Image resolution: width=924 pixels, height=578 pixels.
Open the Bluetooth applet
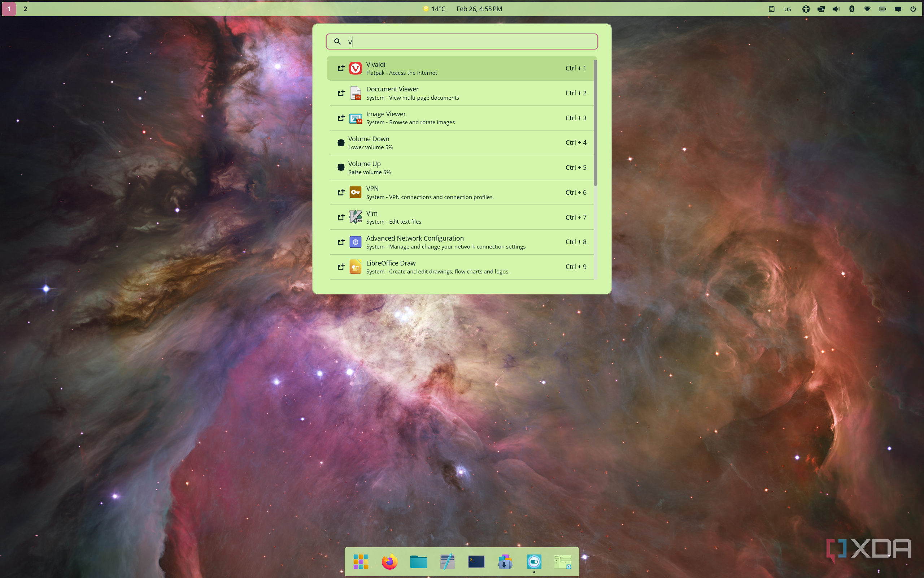click(851, 9)
